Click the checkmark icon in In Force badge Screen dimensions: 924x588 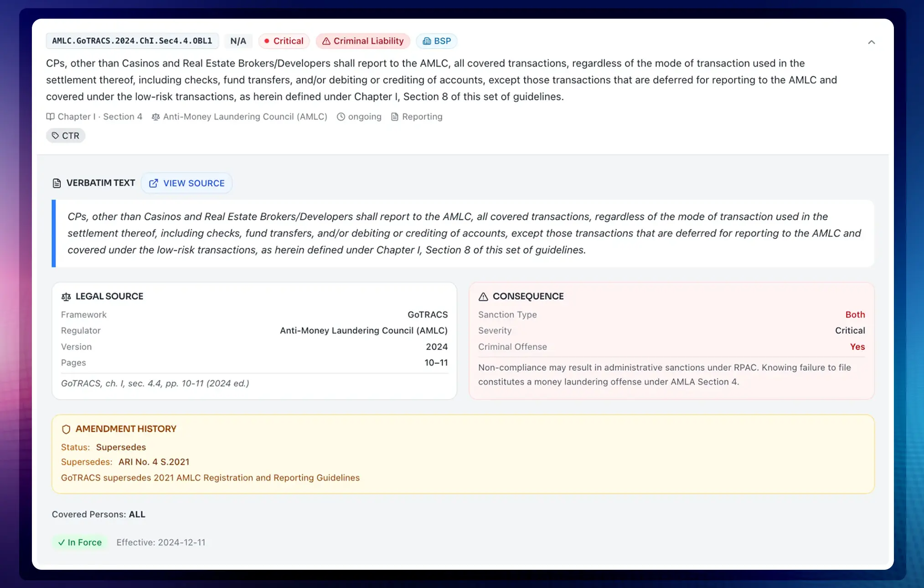[62, 542]
